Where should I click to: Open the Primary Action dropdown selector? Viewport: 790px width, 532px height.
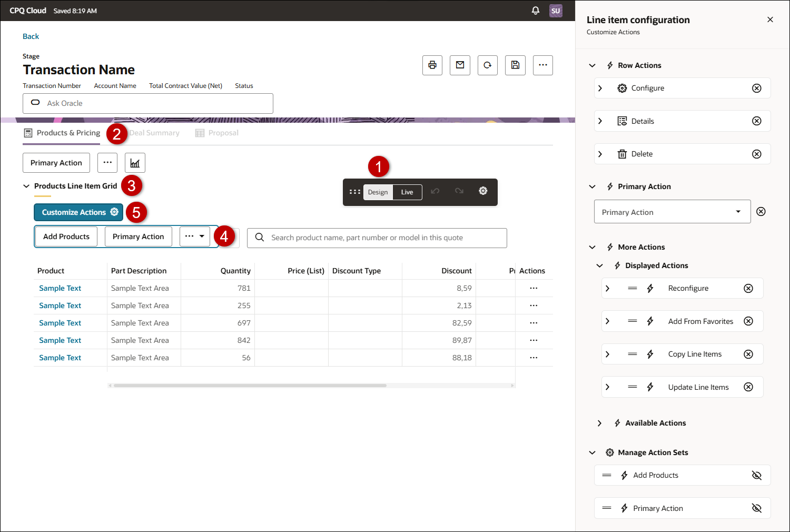[x=738, y=211]
